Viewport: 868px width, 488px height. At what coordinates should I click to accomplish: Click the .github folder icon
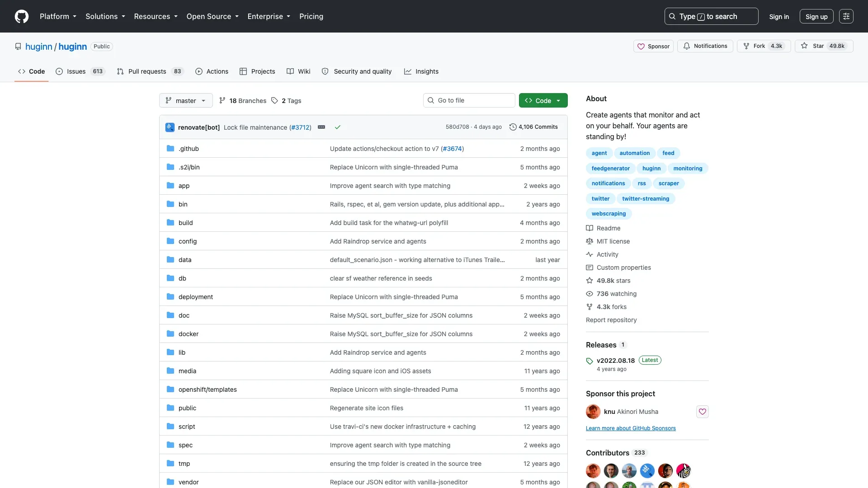[x=170, y=148]
